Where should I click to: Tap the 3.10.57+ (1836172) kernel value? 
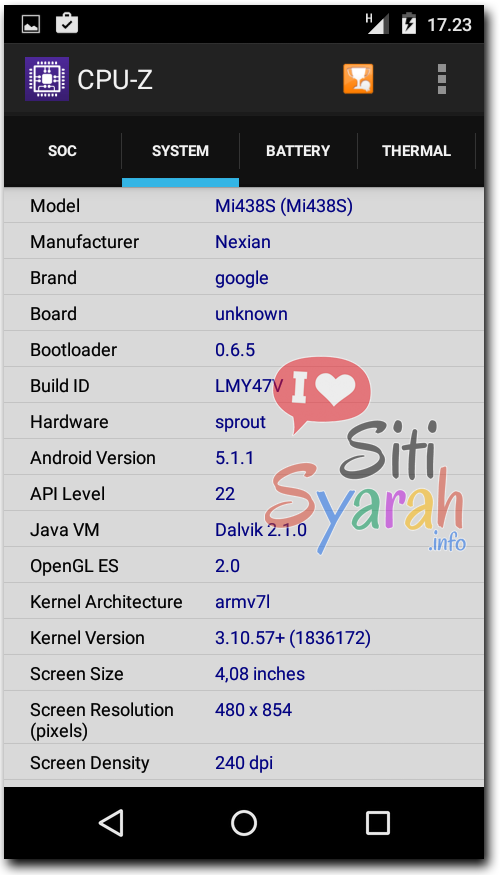click(x=293, y=638)
